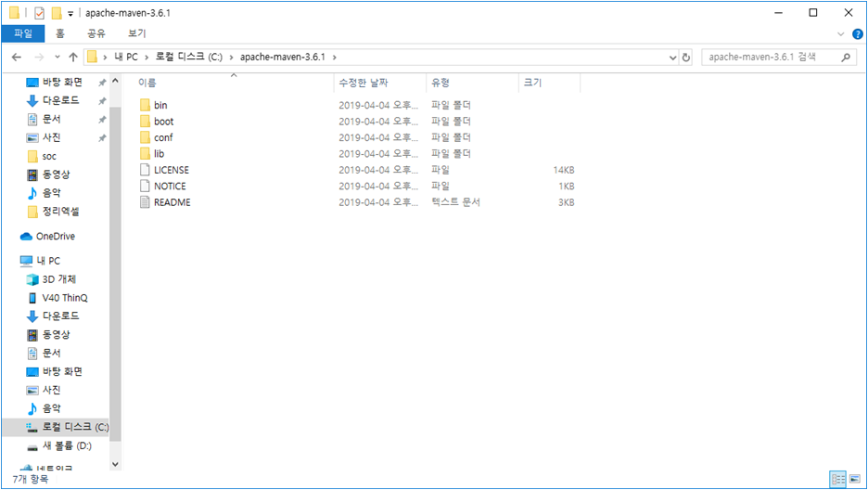
Task: Go up one folder level
Action: [73, 57]
